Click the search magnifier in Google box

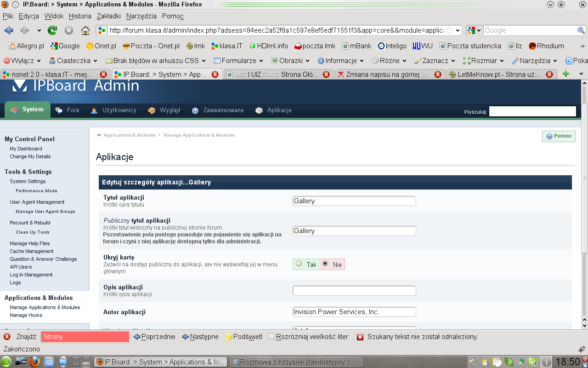coord(581,30)
